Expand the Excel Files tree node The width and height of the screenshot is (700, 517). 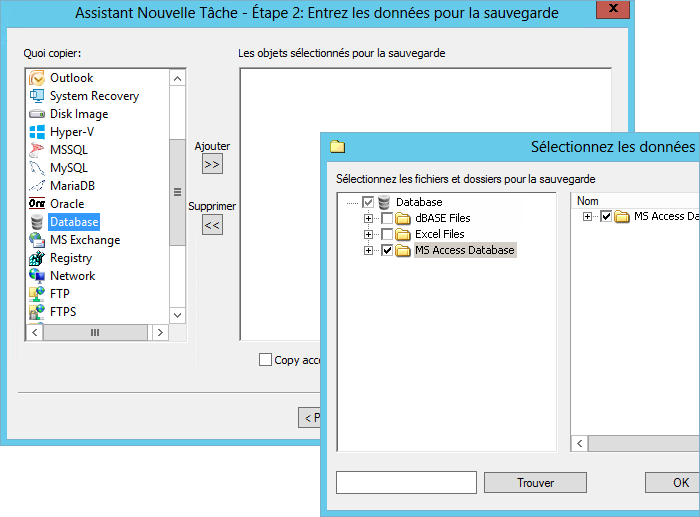click(x=368, y=234)
